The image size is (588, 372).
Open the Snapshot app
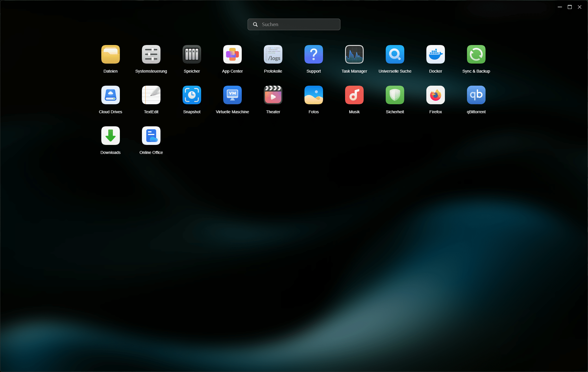(x=192, y=95)
